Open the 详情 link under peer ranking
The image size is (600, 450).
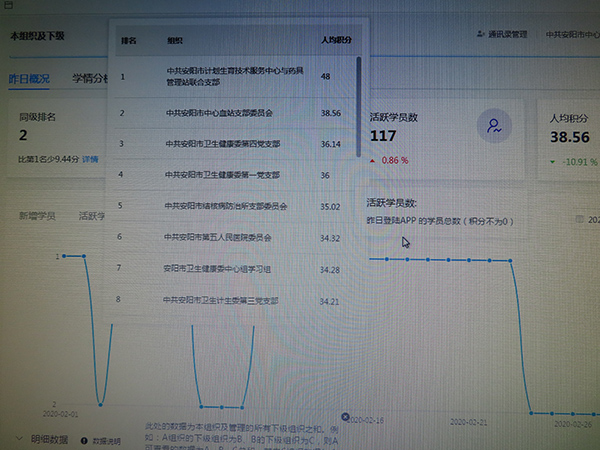coord(90,159)
